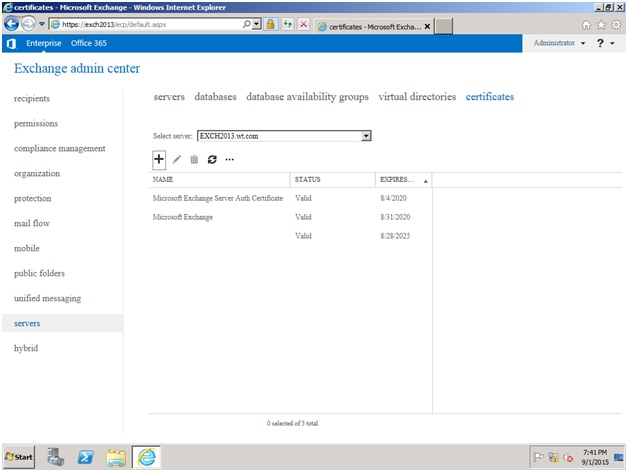Open the Select server dropdown

pyautogui.click(x=366, y=136)
